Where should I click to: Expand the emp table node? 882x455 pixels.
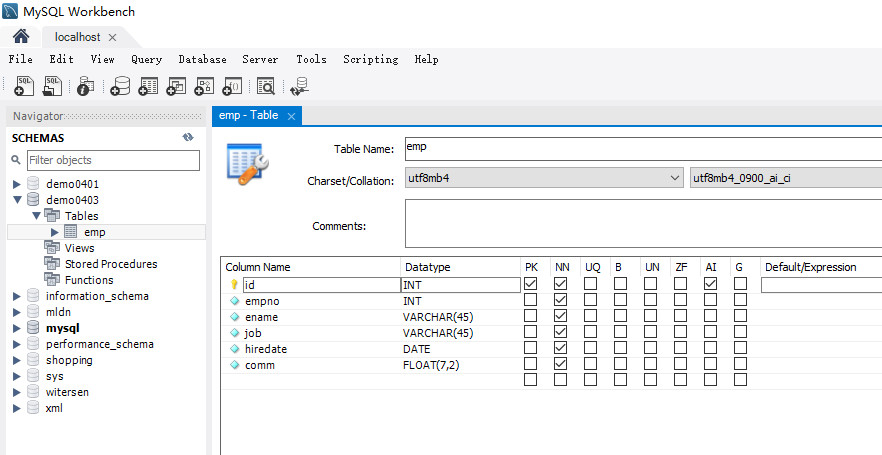click(55, 232)
